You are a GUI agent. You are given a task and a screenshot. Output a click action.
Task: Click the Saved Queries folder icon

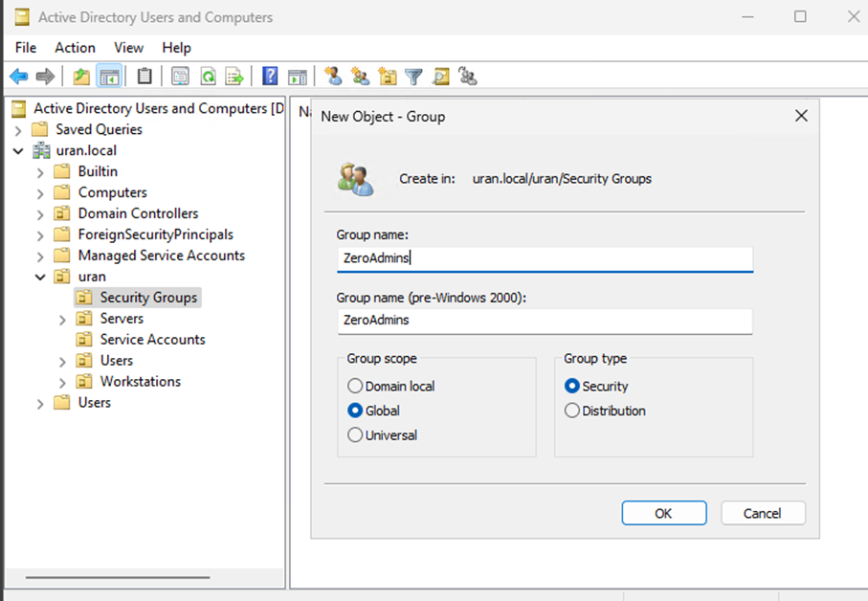point(40,129)
